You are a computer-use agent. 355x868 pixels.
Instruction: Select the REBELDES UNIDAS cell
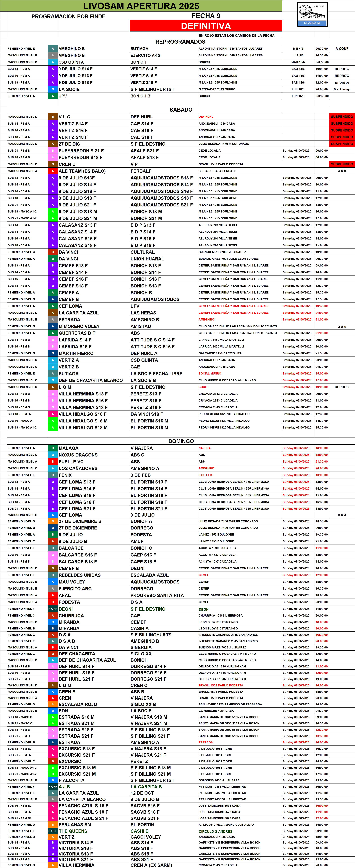tap(94, 575)
